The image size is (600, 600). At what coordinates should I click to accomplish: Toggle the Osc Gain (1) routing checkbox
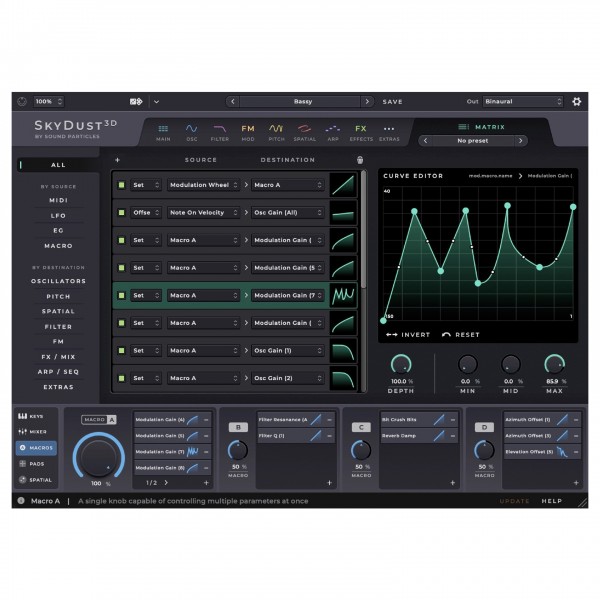[122, 351]
